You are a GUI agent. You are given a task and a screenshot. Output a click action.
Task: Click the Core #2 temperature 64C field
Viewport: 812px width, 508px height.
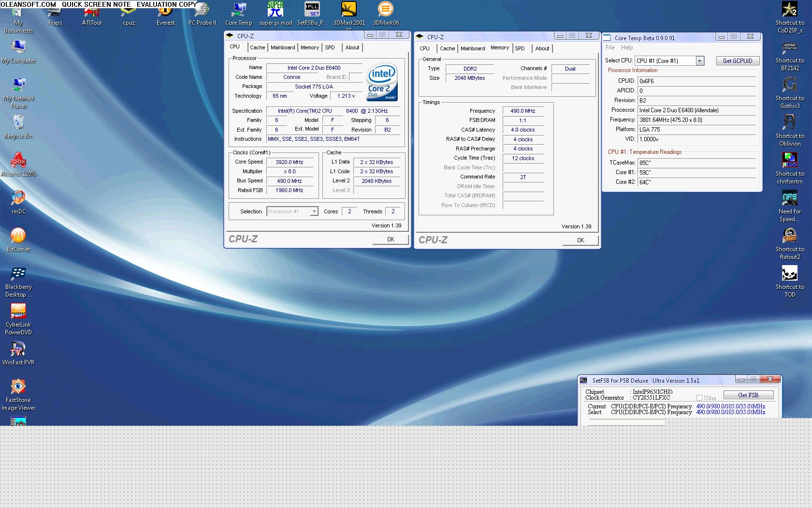[x=696, y=182]
